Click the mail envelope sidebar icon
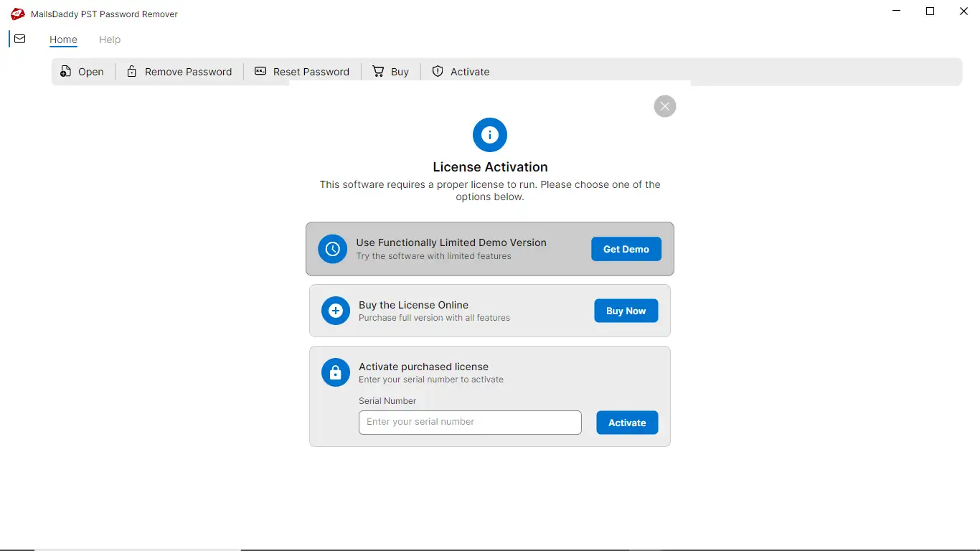This screenshot has width=980, height=551. [19, 39]
